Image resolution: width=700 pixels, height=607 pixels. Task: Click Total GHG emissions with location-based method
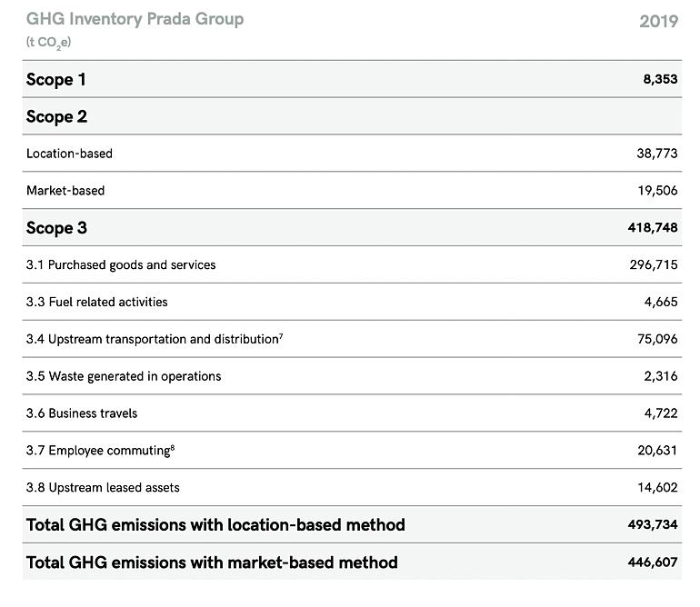[215, 524]
